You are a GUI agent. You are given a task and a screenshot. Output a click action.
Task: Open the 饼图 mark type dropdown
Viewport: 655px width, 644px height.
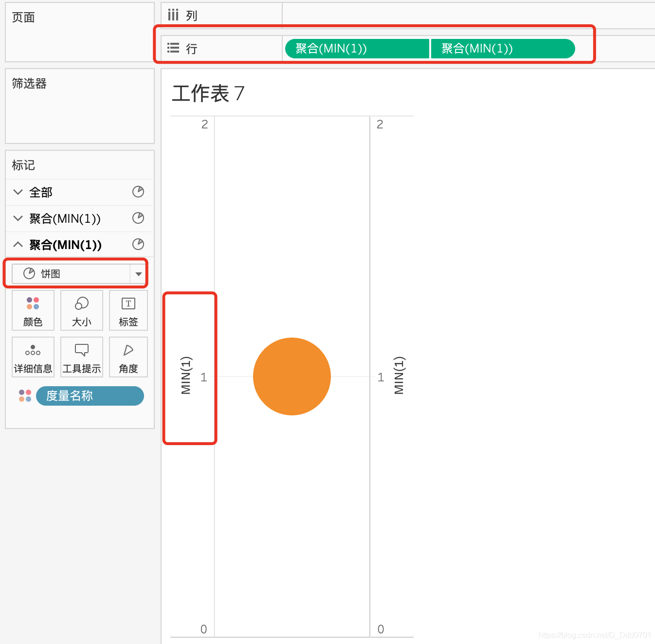78,274
